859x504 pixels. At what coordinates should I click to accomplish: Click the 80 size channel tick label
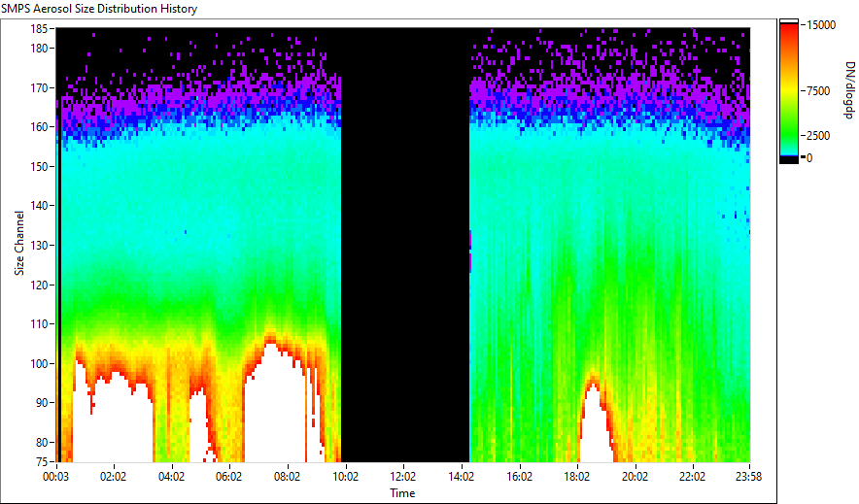click(x=42, y=442)
